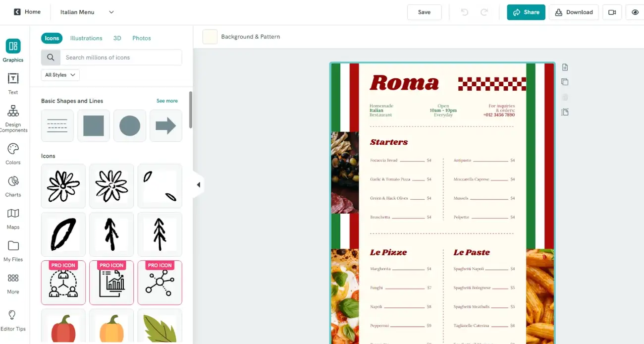Add a new page to the design
Screen dimensions: 644x344
coord(565,67)
